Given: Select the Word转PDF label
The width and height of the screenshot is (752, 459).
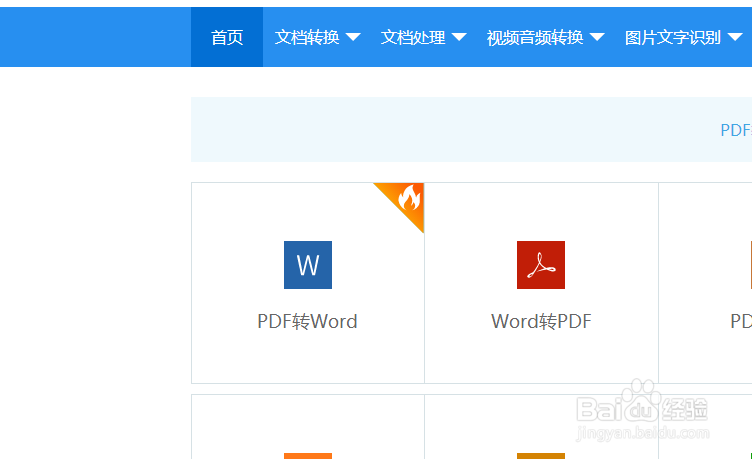Looking at the screenshot, I should (x=541, y=321).
